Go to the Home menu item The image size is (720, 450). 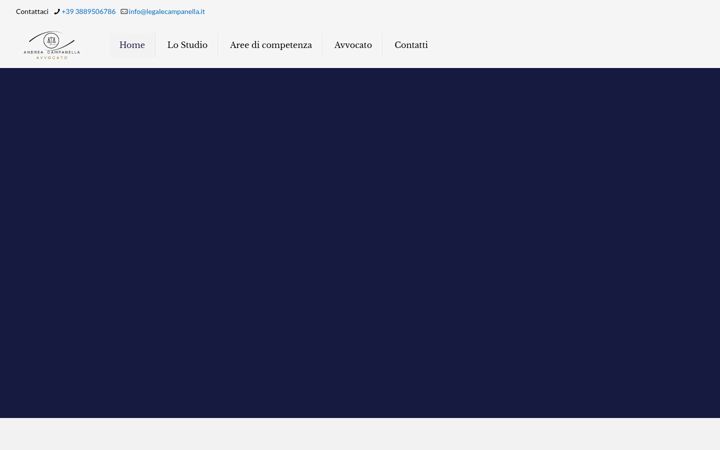tap(132, 45)
